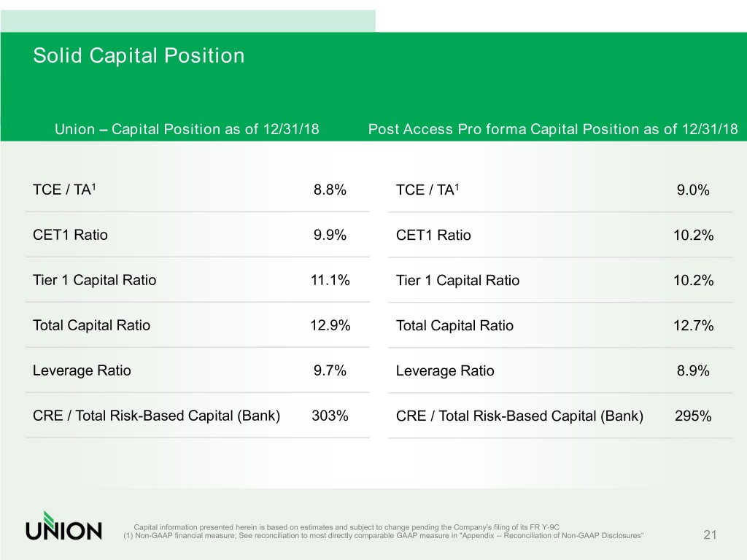Select the 12.9% Total Capital Ratio value
The image size is (747, 560).
pyautogui.click(x=330, y=326)
